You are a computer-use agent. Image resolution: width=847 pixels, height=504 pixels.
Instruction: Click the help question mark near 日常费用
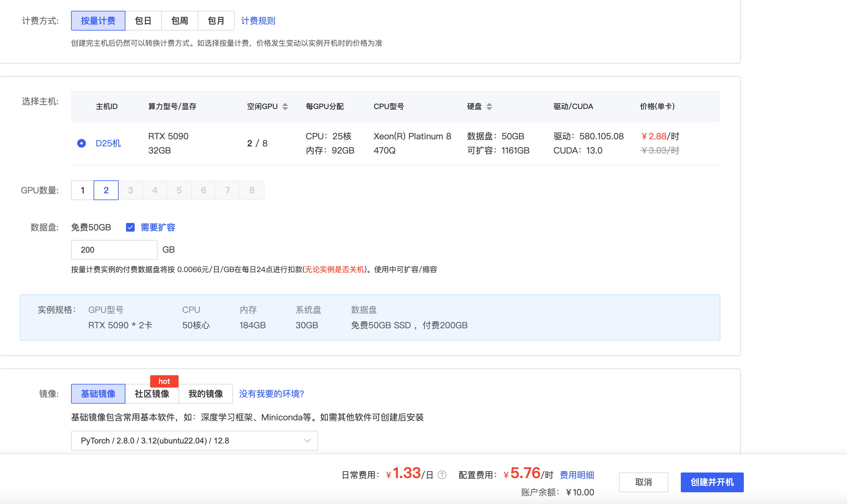pos(442,475)
